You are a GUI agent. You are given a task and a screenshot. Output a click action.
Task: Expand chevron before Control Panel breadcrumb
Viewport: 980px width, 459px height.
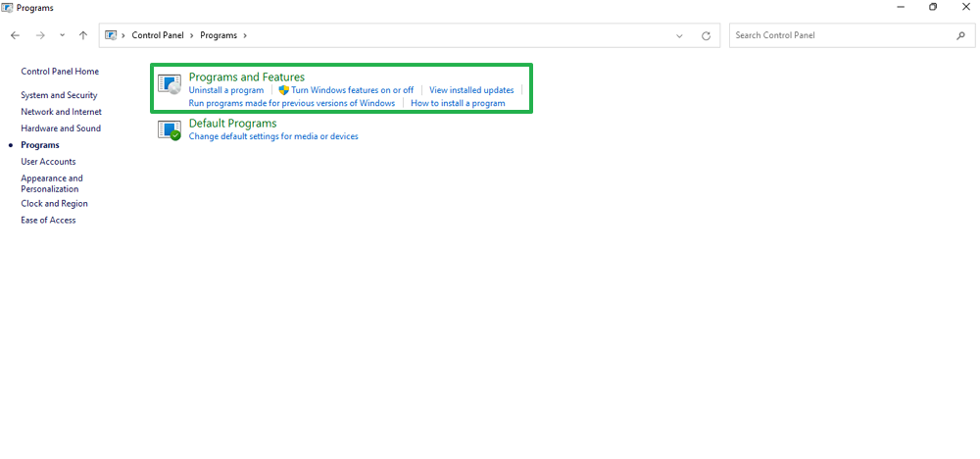point(123,35)
